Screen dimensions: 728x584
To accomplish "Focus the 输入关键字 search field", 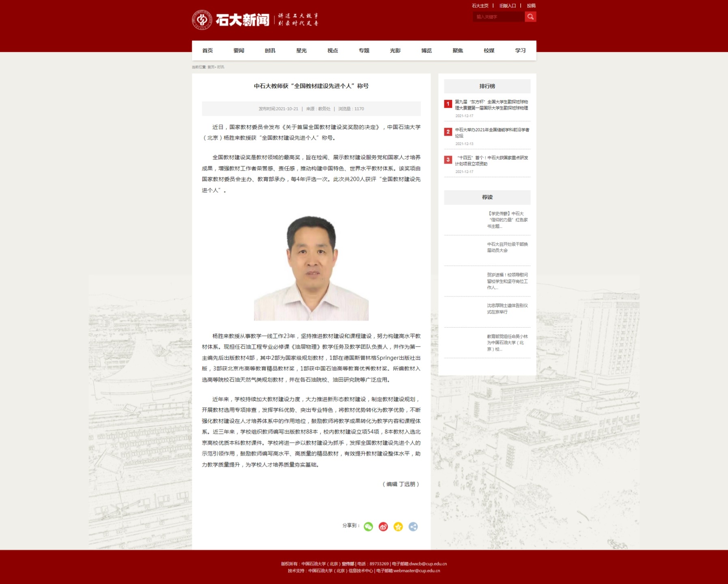I will point(498,17).
